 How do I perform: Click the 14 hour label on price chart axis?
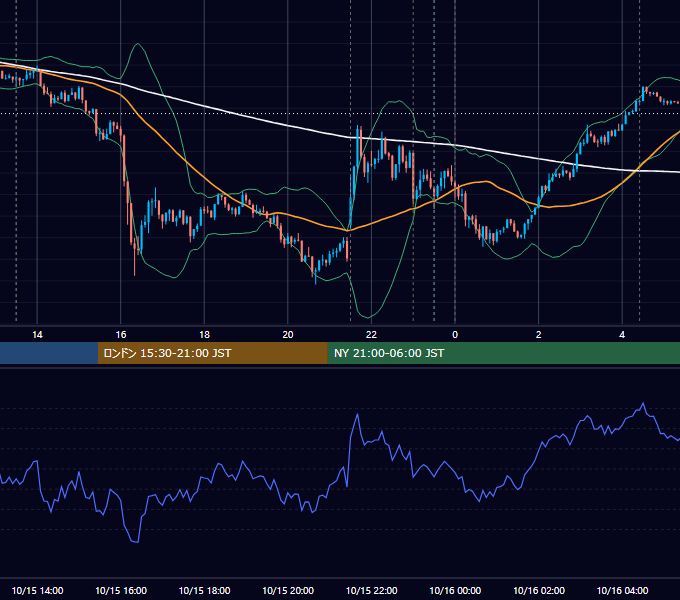(x=37, y=335)
